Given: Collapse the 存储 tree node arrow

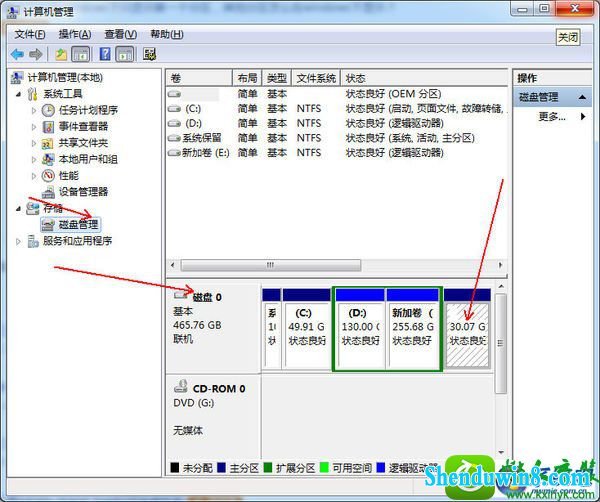Looking at the screenshot, I should [18, 209].
